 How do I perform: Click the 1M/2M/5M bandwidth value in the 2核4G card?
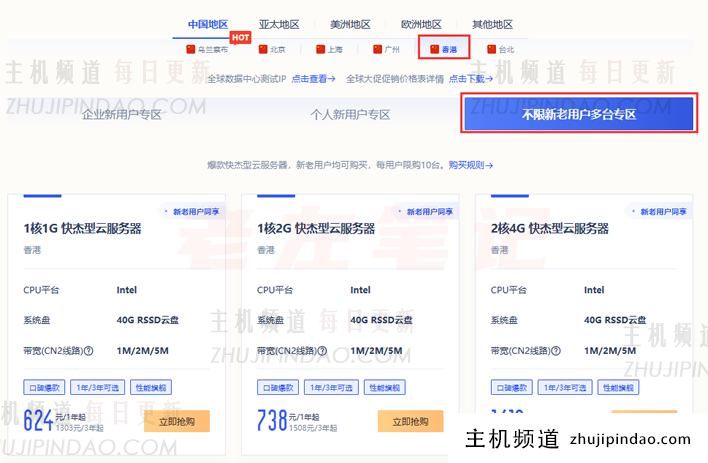tap(610, 351)
